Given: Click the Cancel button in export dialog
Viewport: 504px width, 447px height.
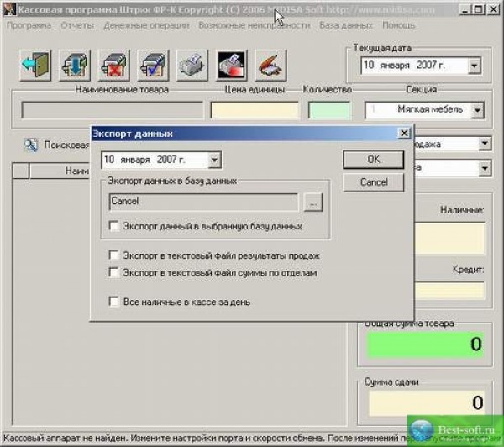Looking at the screenshot, I should coord(374,182).
